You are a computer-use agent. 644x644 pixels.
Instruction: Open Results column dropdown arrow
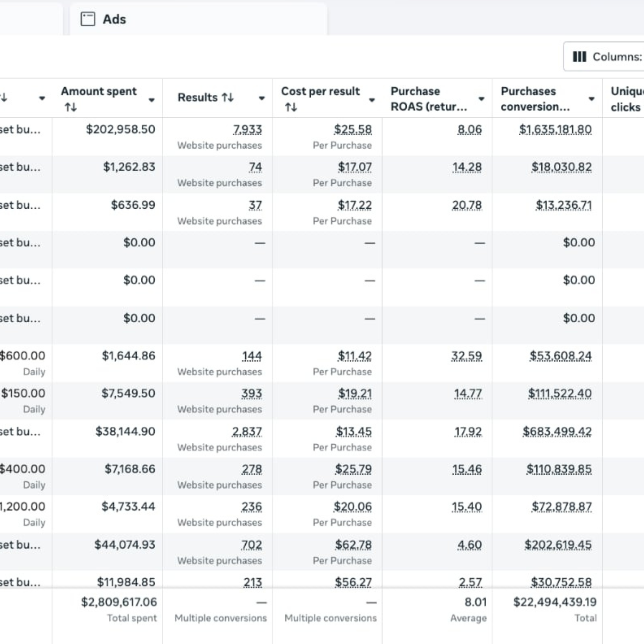pyautogui.click(x=262, y=98)
